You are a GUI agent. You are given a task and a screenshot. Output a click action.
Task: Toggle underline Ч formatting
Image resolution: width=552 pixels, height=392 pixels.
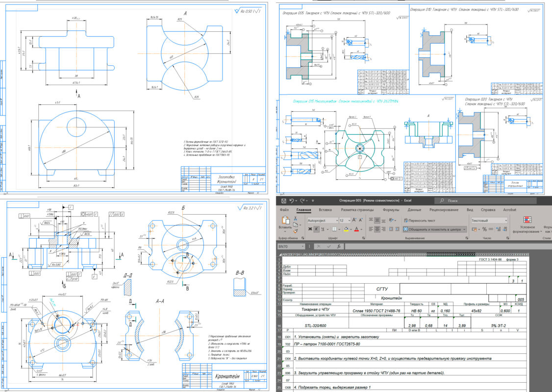323,229
